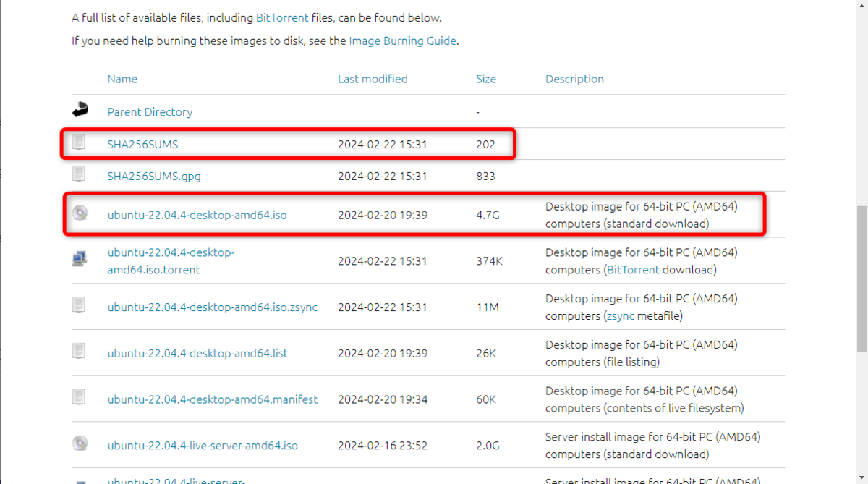Open the Image Burning Guide link
This screenshot has width=868, height=484.
click(x=402, y=41)
